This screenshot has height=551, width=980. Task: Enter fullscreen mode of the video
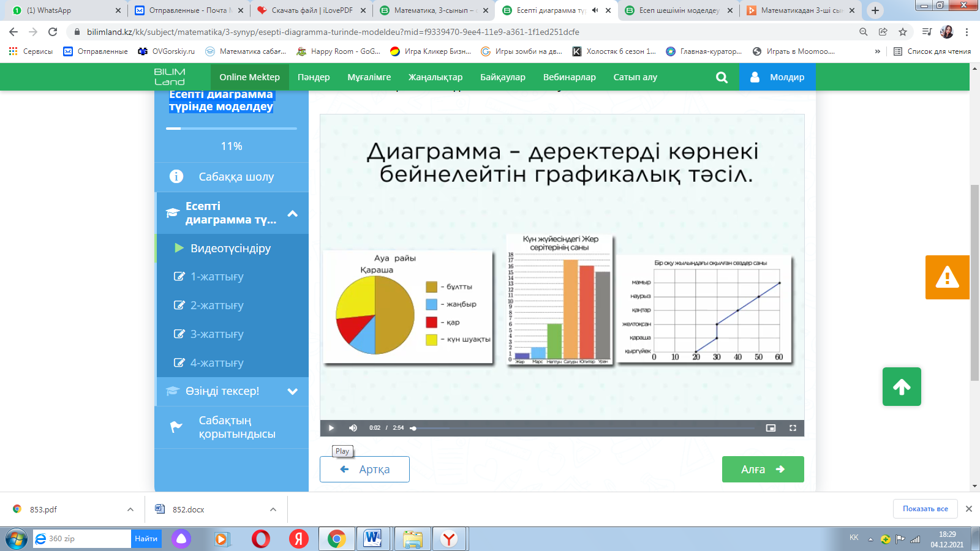click(793, 428)
